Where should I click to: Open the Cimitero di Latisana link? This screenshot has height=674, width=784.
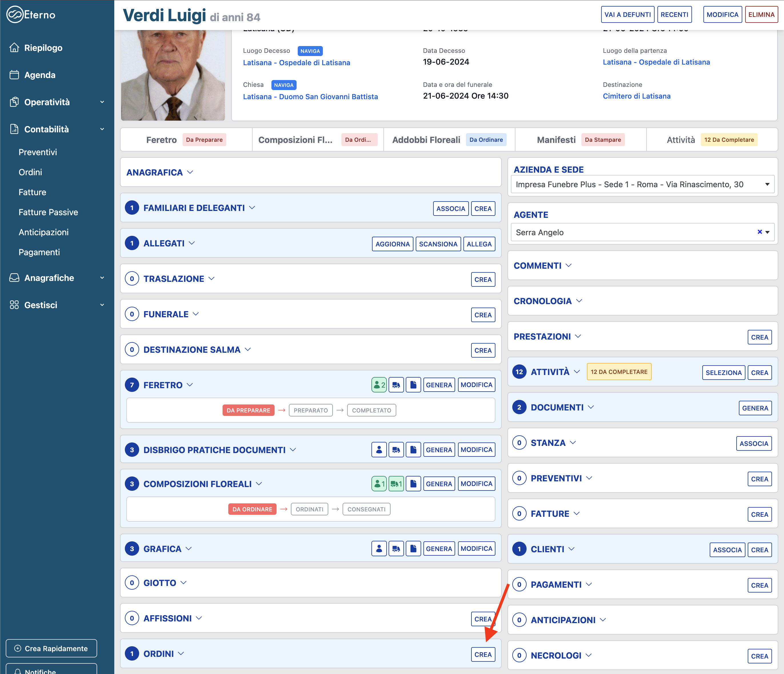(637, 96)
